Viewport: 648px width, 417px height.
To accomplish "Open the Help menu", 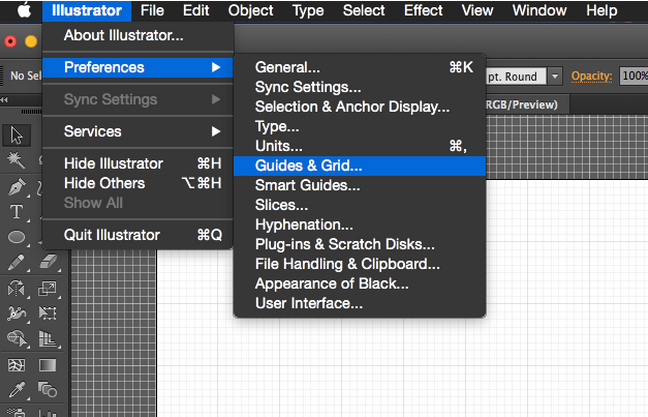I will click(x=602, y=10).
